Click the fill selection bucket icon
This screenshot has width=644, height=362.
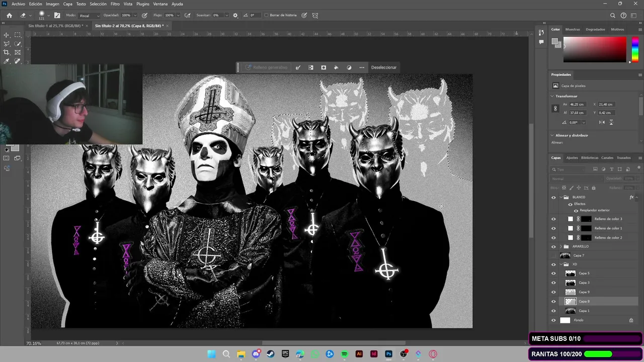pos(336,67)
